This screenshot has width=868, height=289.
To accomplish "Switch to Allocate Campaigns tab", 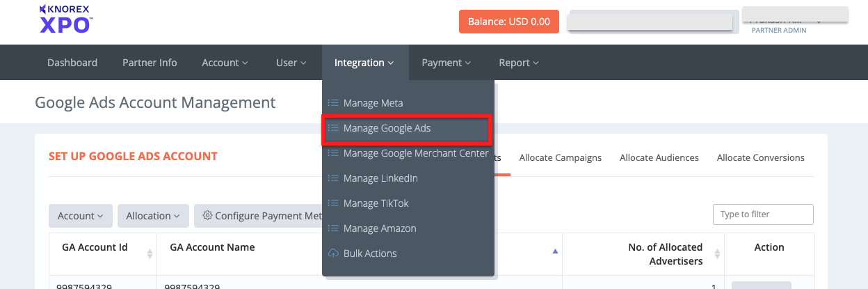I will [560, 157].
